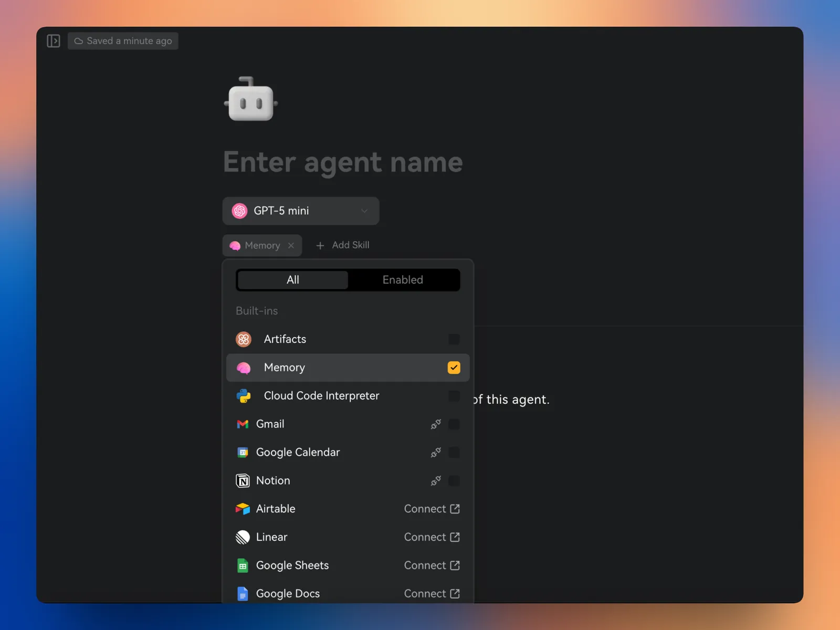Switch to the Enabled tab
Viewport: 840px width, 630px height.
click(x=403, y=280)
